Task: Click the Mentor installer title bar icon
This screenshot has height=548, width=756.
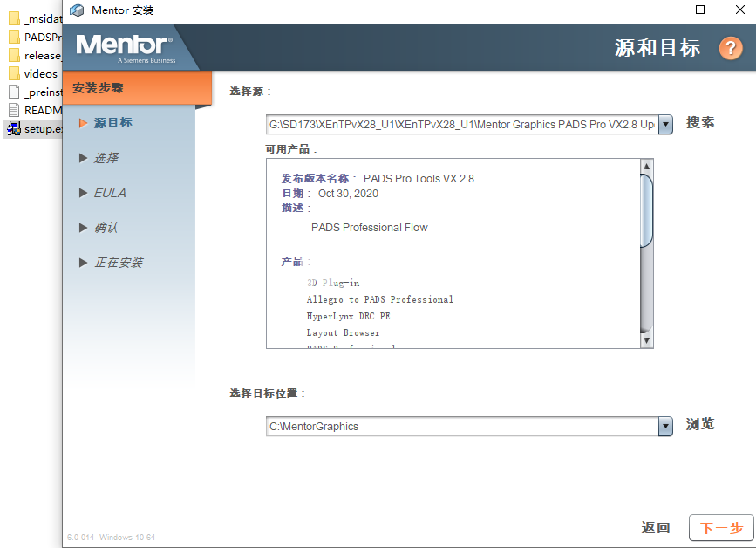Action: (77, 10)
